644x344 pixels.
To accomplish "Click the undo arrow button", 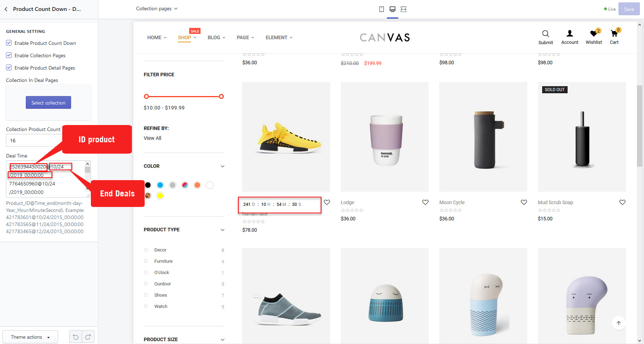I will [76, 337].
